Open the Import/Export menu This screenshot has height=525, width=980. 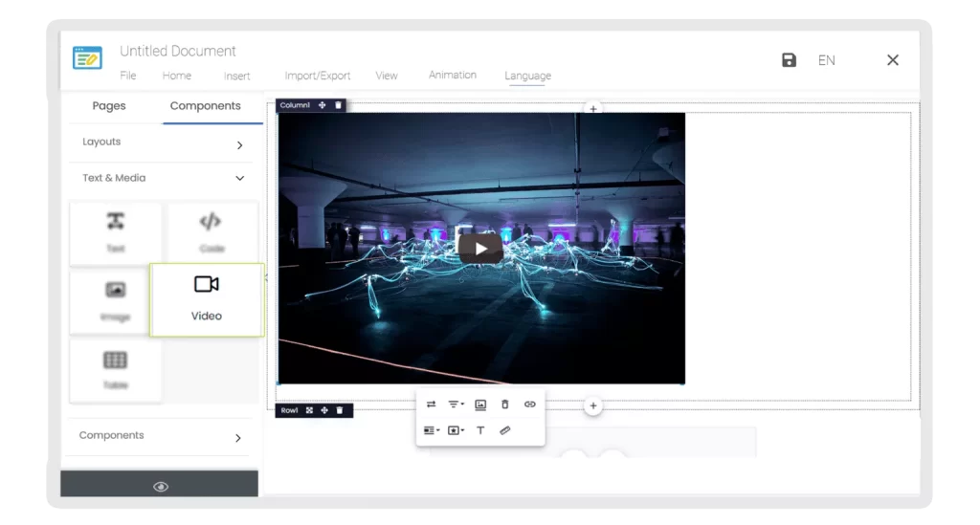pos(318,76)
